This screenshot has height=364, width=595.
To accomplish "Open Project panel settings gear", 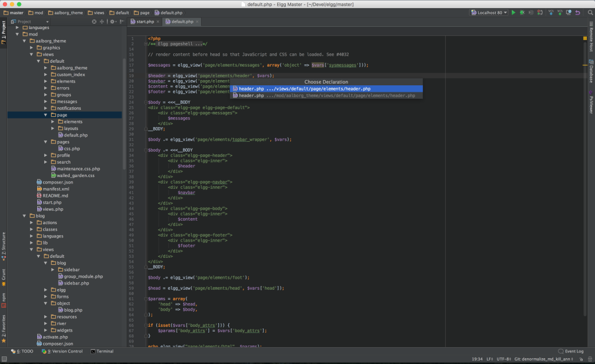I will pyautogui.click(x=113, y=21).
